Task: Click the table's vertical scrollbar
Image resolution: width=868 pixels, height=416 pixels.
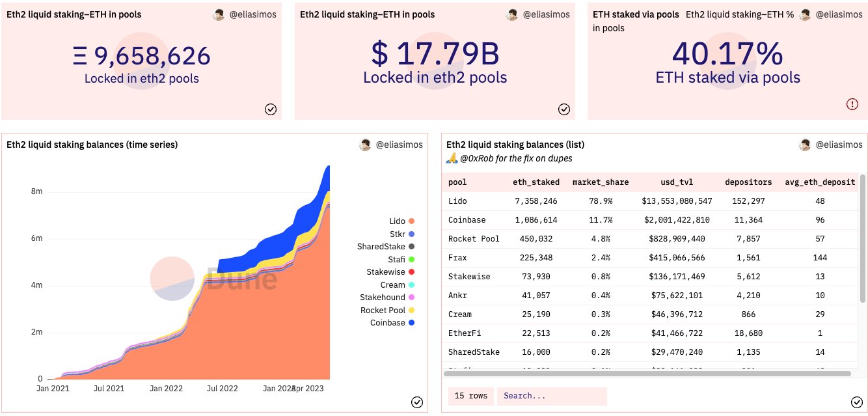Action: point(863,240)
